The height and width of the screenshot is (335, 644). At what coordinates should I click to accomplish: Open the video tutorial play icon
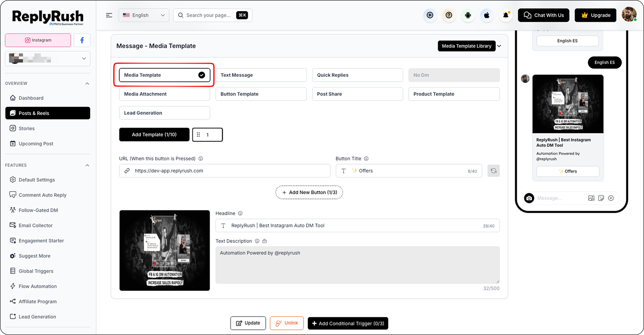pyautogui.click(x=430, y=15)
